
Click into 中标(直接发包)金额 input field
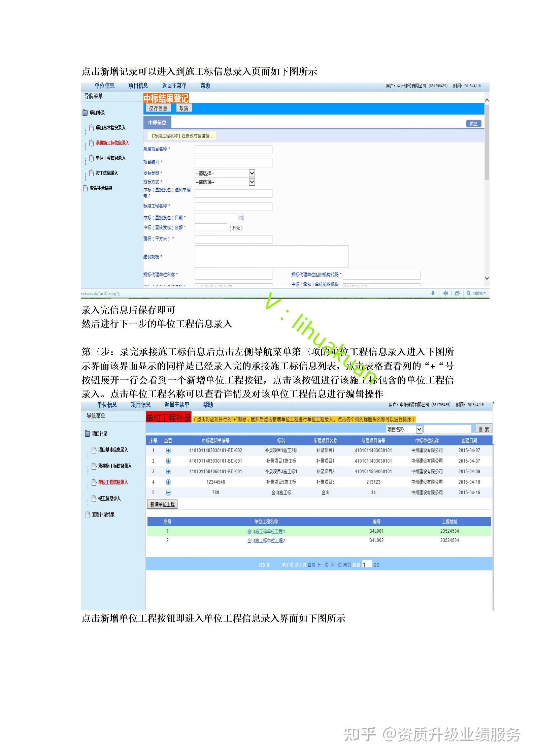pyautogui.click(x=211, y=228)
